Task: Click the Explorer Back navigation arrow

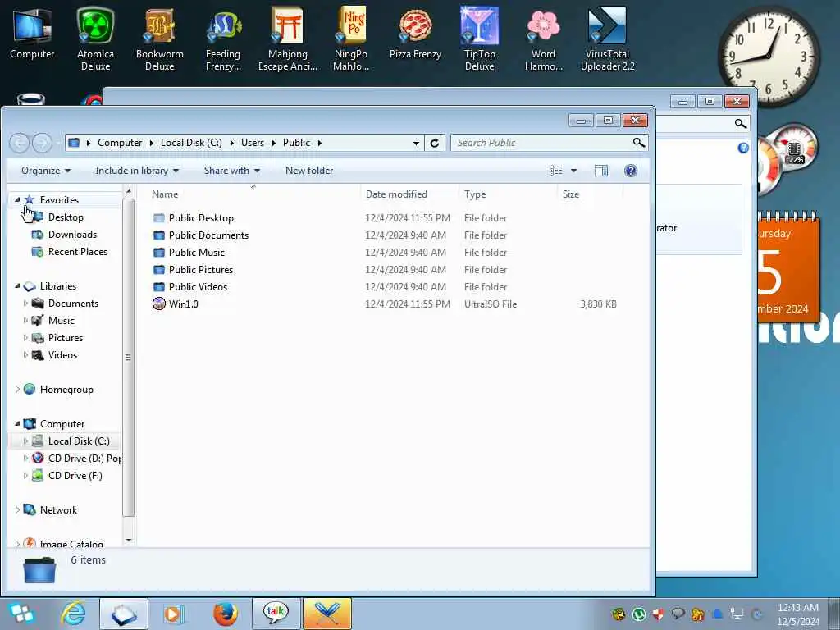Action: tap(20, 143)
